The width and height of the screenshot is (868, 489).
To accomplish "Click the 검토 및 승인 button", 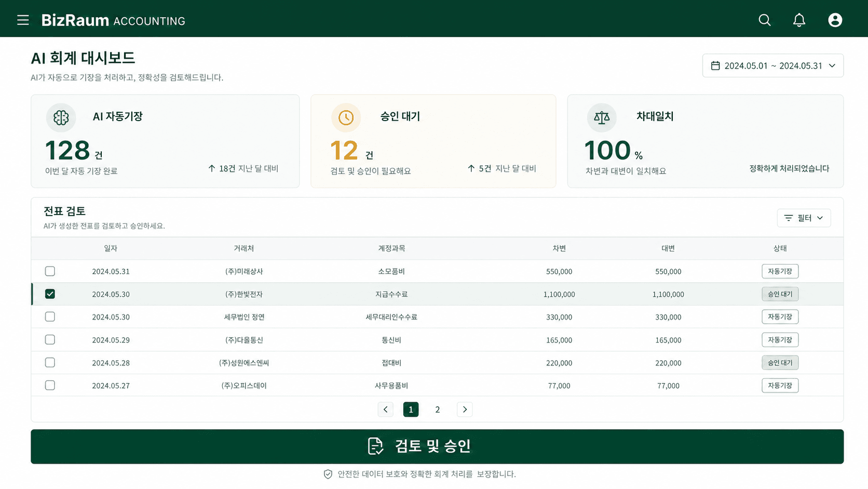I will click(x=437, y=446).
